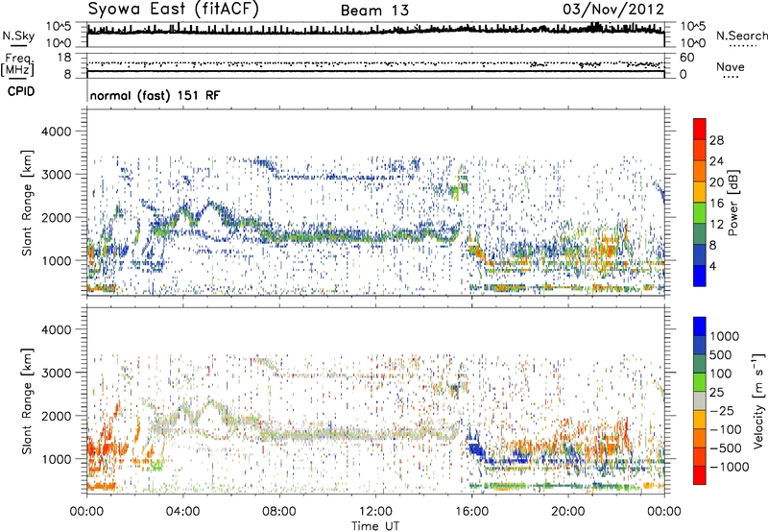Click the Power color bar

pos(700,202)
